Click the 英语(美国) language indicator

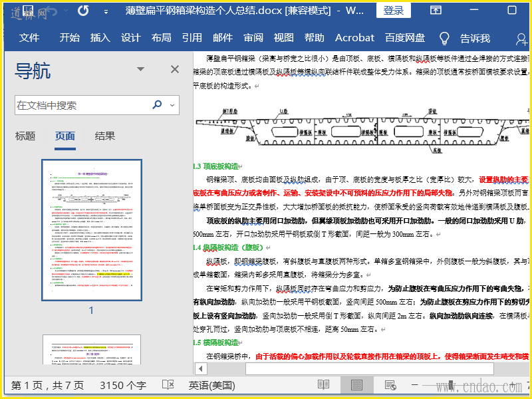[211, 385]
